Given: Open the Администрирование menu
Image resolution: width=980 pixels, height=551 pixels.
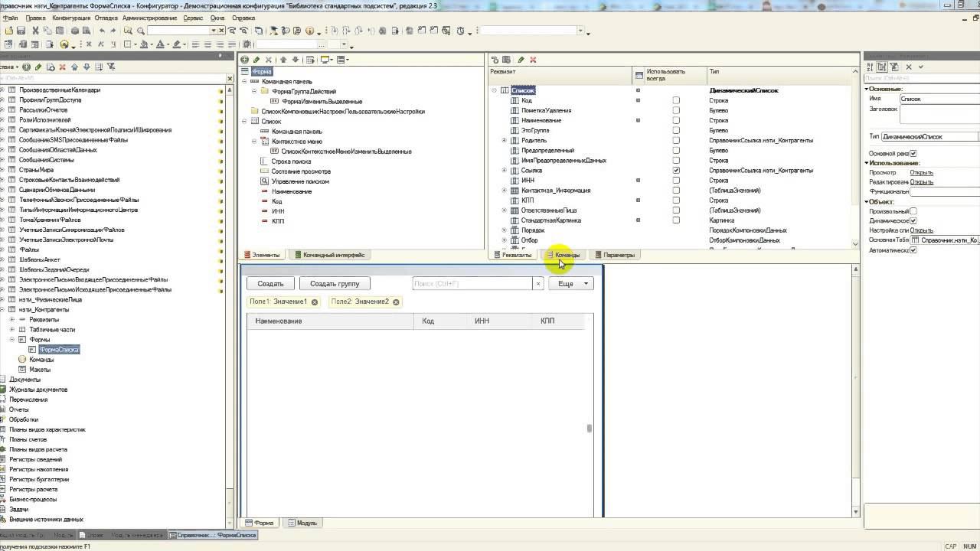Looking at the screenshot, I should [x=150, y=17].
